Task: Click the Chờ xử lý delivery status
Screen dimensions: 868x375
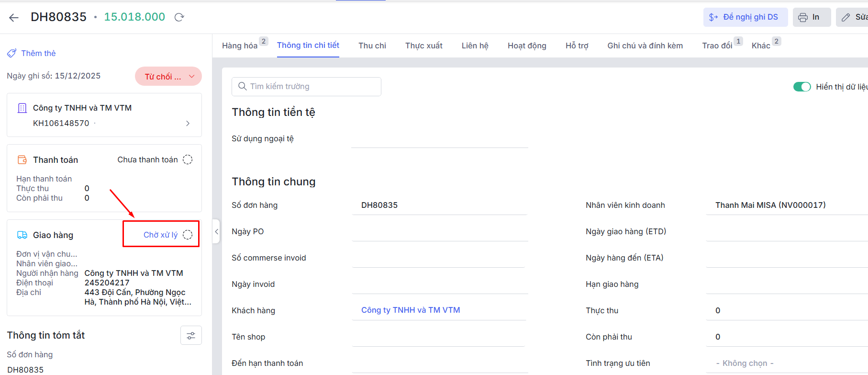Action: [x=160, y=235]
